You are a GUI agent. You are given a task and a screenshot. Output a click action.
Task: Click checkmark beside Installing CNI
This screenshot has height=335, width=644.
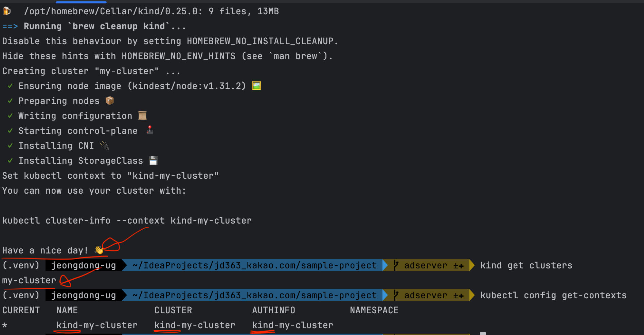(x=10, y=146)
